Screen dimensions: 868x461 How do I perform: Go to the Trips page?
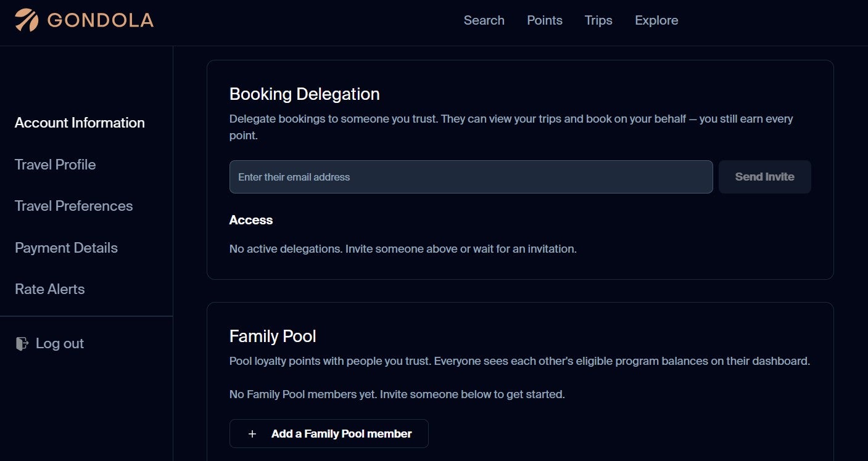pos(598,20)
